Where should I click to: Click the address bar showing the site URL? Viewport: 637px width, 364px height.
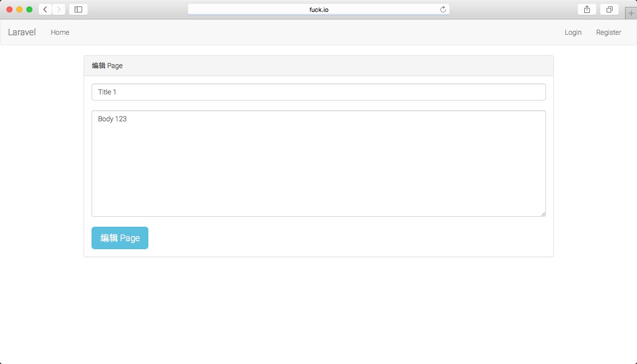coord(318,9)
